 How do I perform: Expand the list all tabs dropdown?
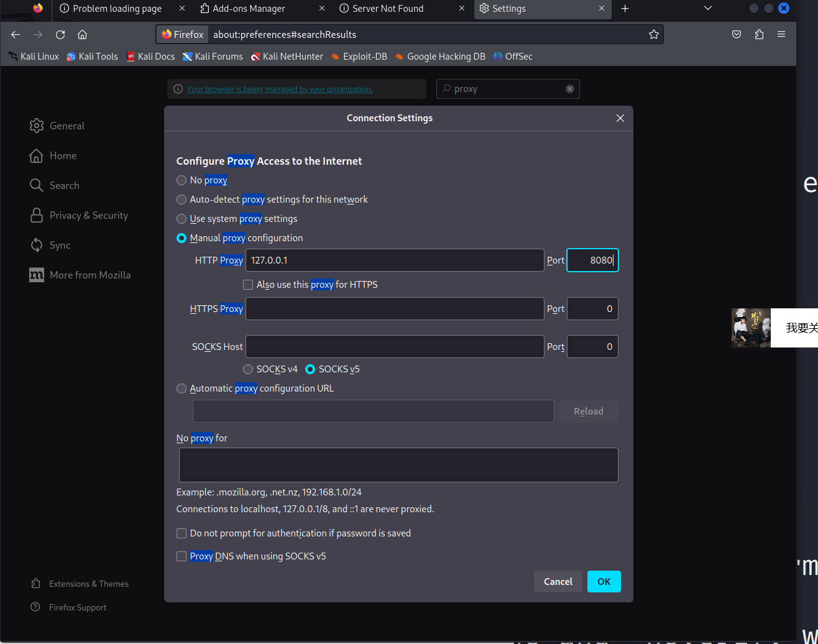point(707,9)
